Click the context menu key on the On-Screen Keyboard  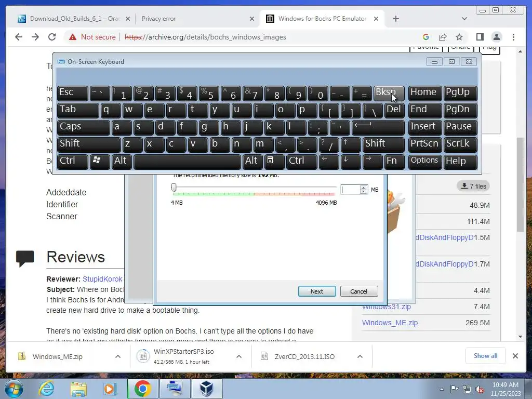tap(274, 161)
